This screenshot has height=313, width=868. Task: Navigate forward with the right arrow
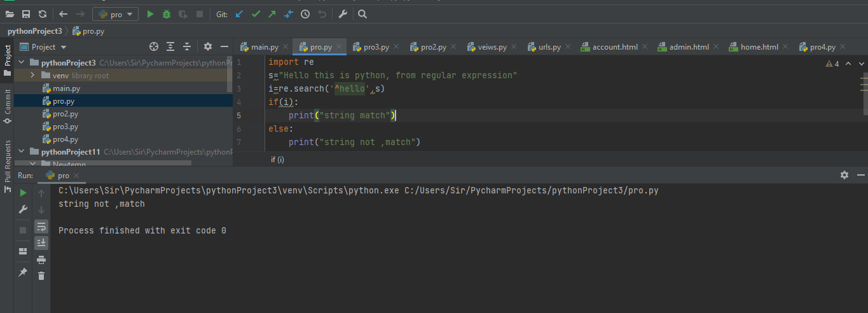click(x=80, y=14)
